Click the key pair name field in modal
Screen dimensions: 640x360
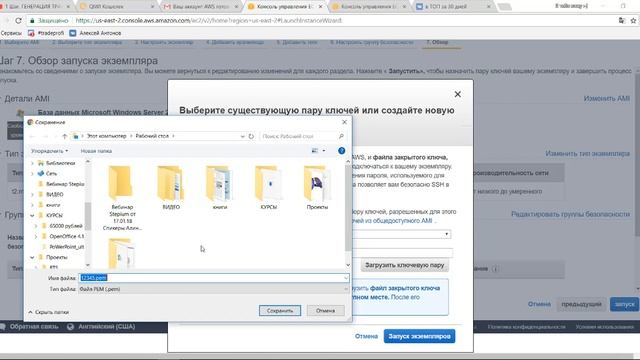click(x=402, y=253)
